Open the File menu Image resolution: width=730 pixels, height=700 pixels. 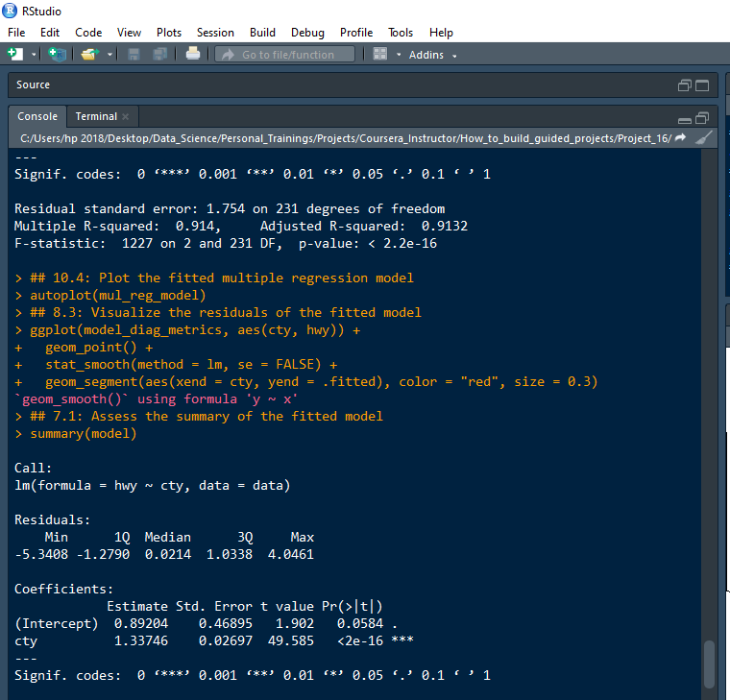[x=16, y=33]
